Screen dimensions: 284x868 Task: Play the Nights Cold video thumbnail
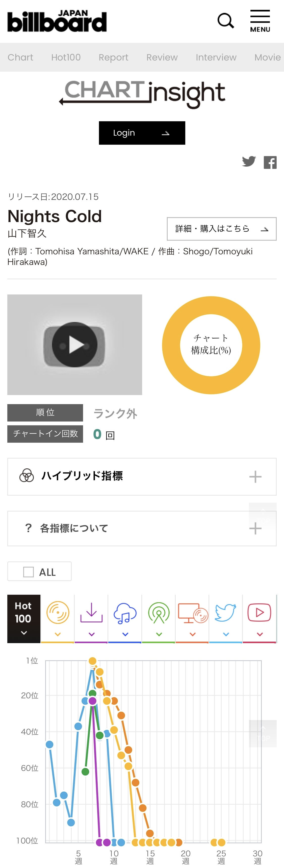(74, 344)
